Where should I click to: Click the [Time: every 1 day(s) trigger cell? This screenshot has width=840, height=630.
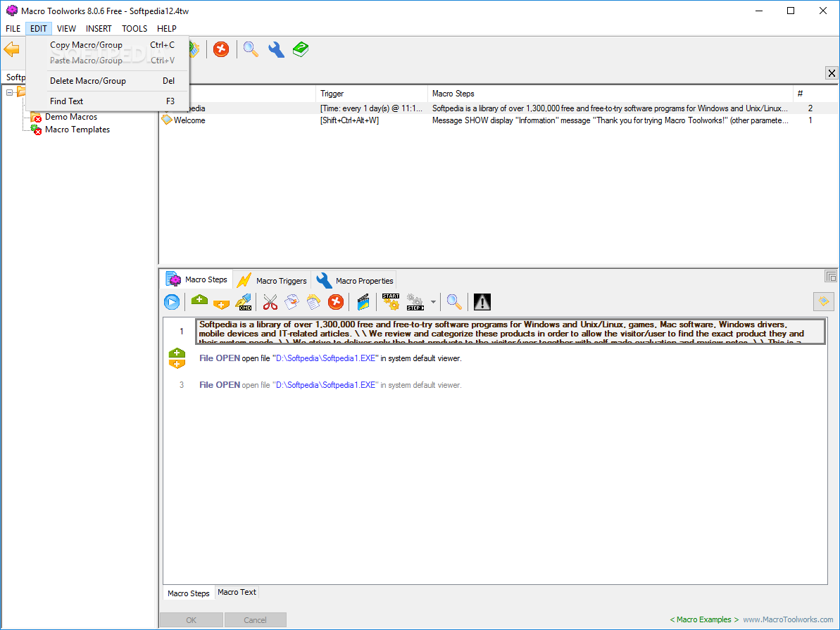point(371,108)
